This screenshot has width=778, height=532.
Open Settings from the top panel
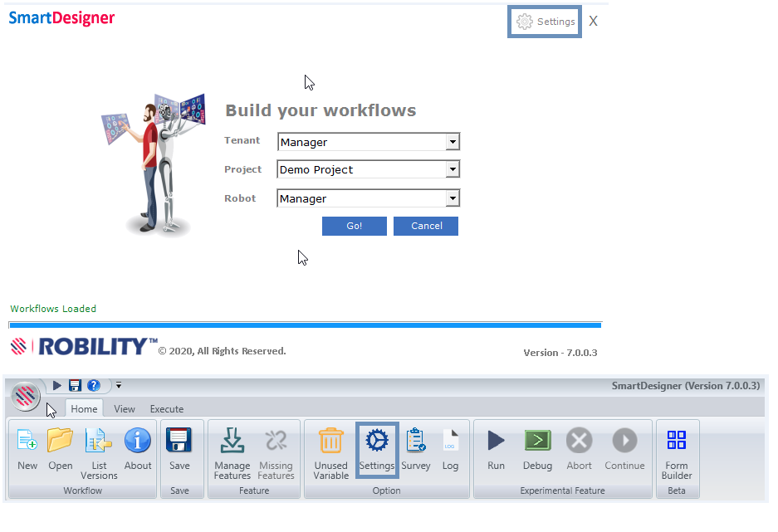[x=544, y=21]
